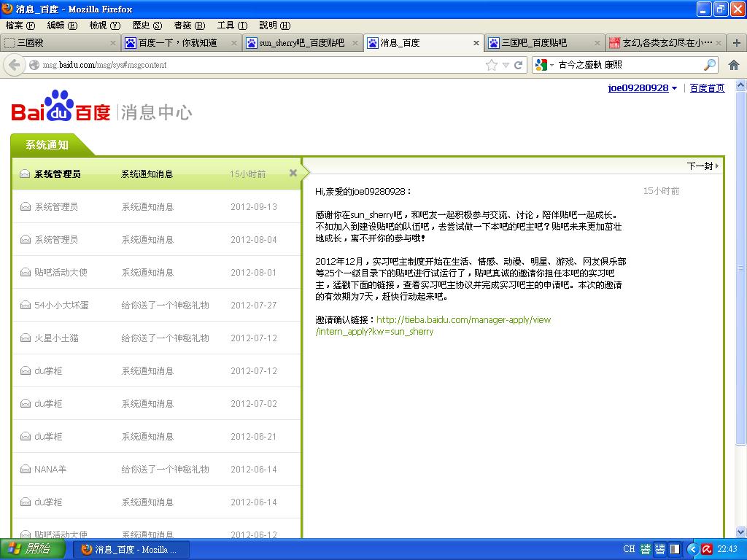Go to the Firefox home page icon
The height and width of the screenshot is (560, 747).
coord(734,65)
